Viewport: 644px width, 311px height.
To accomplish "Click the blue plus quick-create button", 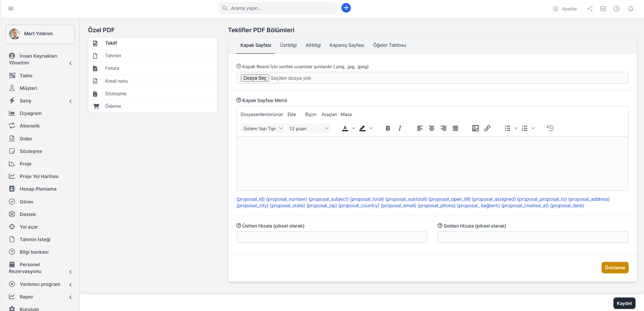I will 346,8.
